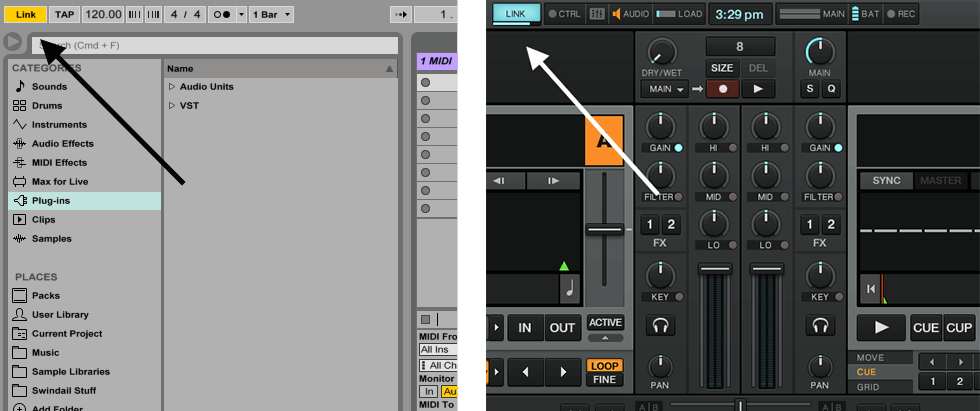Toggle the yellow Link button in Ableton
Screen dimensions: 980x411
26,14
